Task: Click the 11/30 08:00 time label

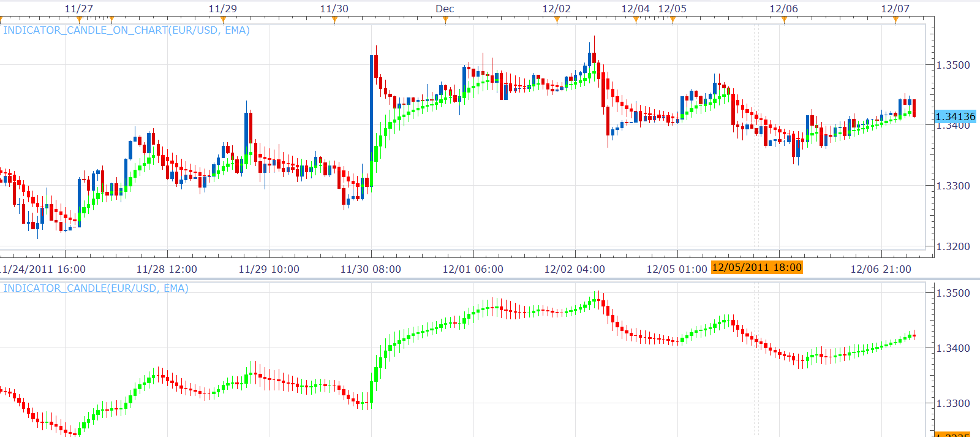Action: coord(371,269)
